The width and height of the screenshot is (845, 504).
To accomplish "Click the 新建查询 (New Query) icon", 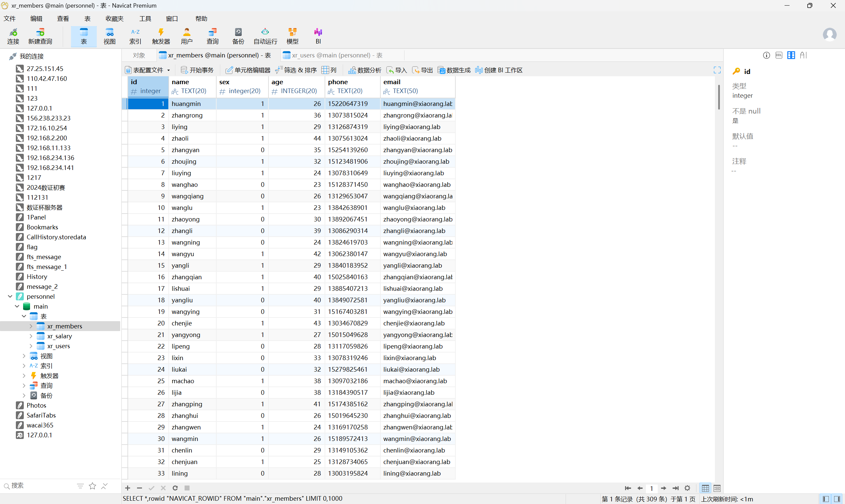I will click(40, 36).
